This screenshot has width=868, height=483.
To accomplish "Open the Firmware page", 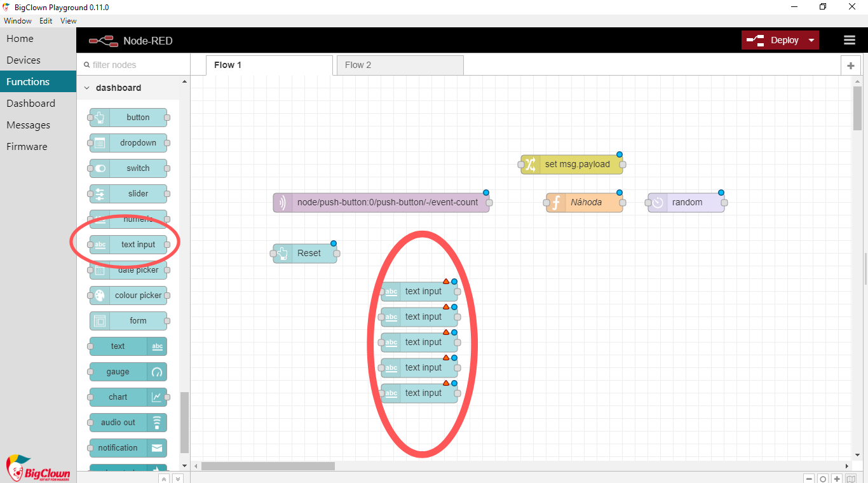I will 38,147.
